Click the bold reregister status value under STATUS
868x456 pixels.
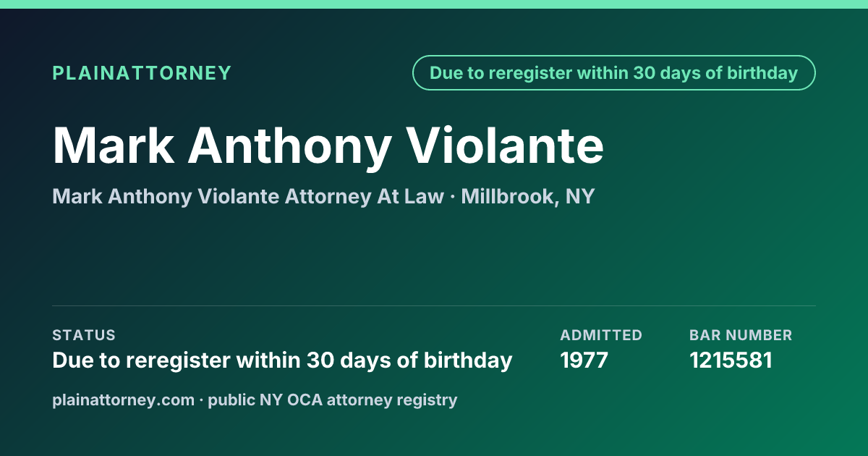(282, 360)
